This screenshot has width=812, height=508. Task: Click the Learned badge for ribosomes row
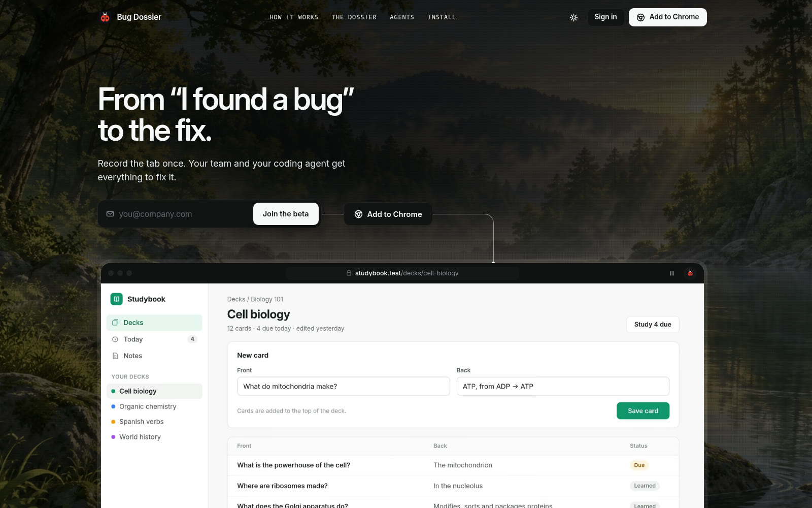click(645, 486)
